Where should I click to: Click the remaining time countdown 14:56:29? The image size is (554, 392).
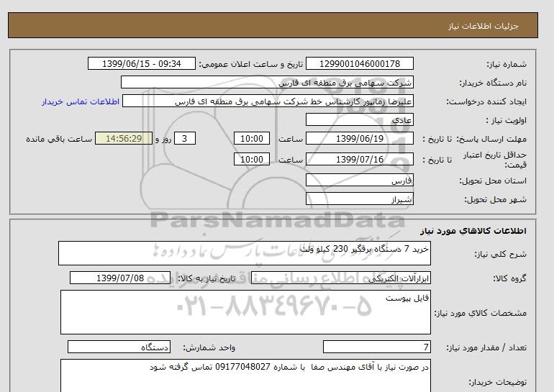pos(124,138)
